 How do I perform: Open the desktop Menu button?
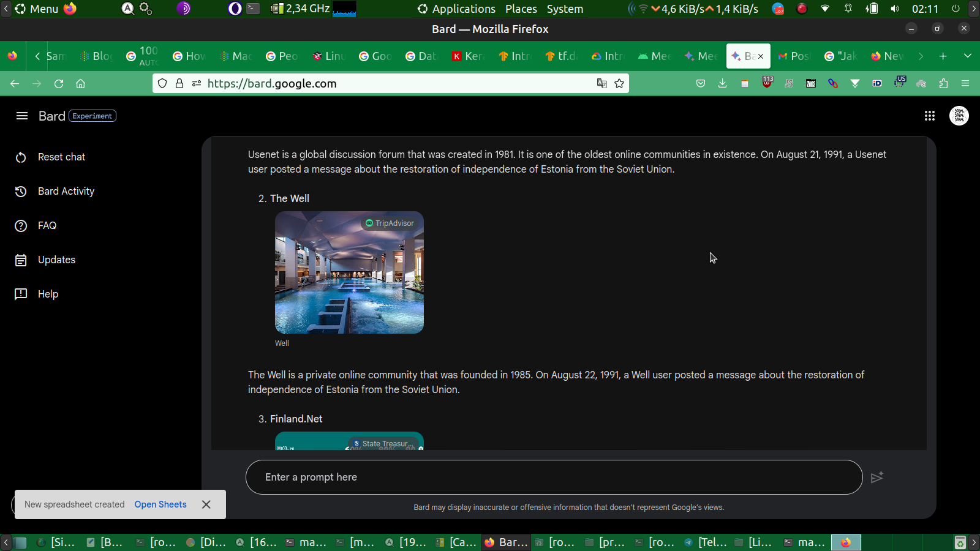point(37,9)
